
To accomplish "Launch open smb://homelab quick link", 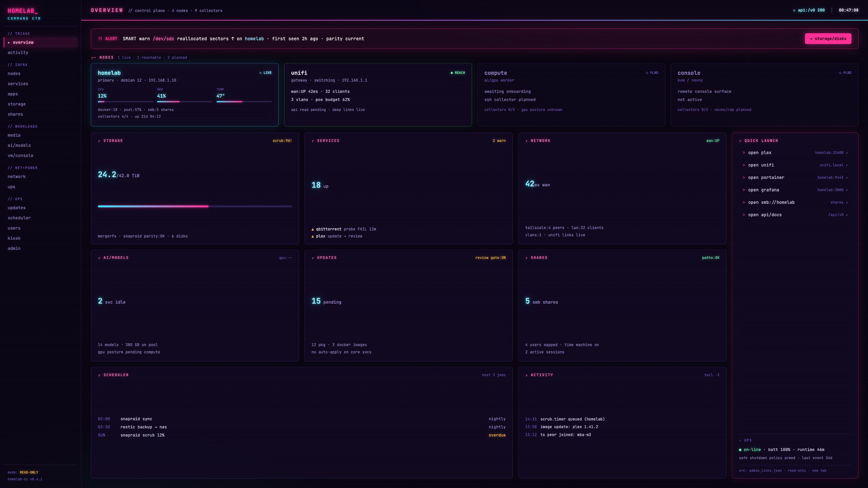I will click(x=795, y=202).
